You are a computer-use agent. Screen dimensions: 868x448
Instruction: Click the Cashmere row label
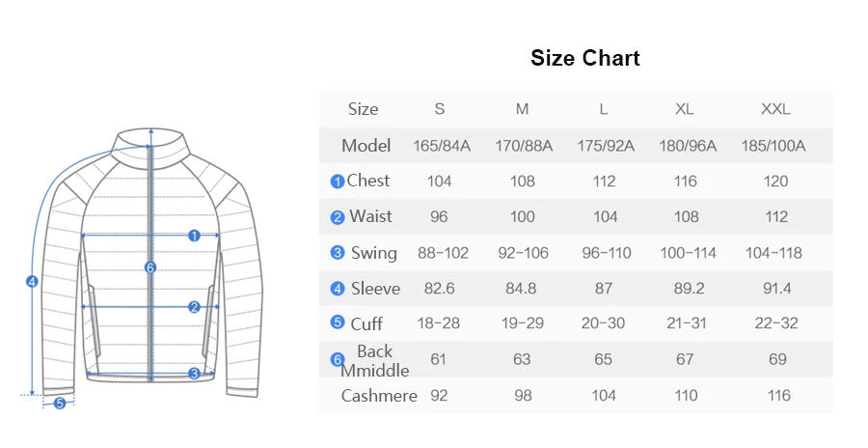pyautogui.click(x=379, y=396)
